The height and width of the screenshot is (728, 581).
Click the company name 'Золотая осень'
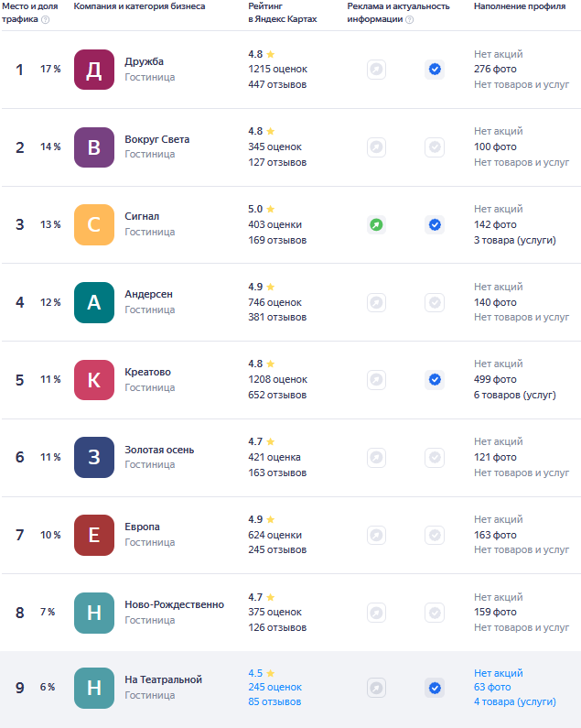click(x=159, y=450)
